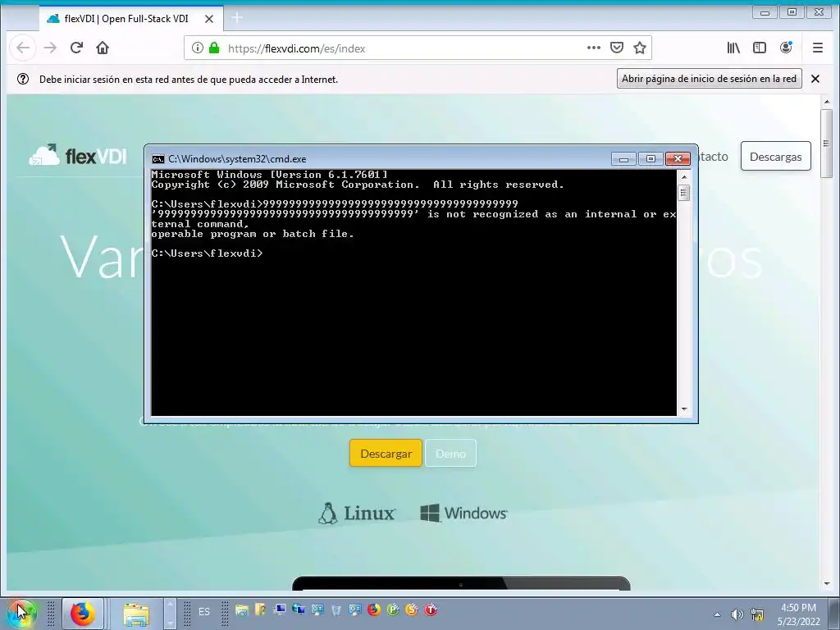This screenshot has width=840, height=630.
Task: Click the large Firefox taskbar button
Action: pyautogui.click(x=83, y=614)
